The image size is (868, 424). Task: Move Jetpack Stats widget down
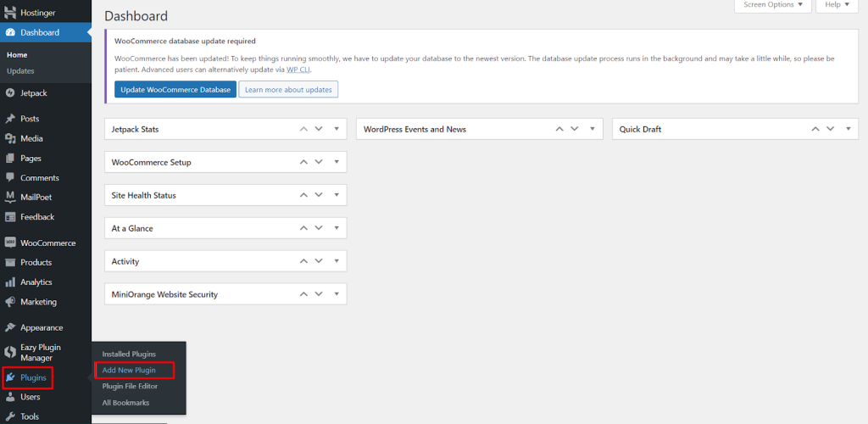pyautogui.click(x=319, y=129)
